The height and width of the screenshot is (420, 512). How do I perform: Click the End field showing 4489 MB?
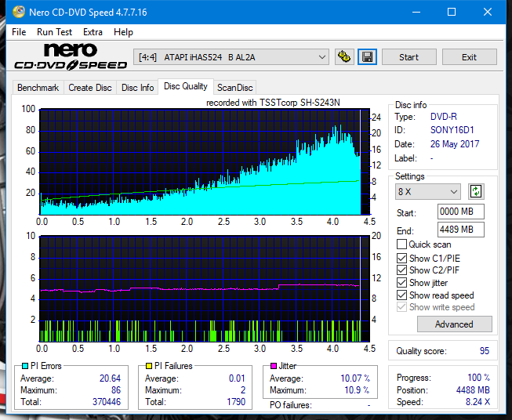pyautogui.click(x=461, y=230)
